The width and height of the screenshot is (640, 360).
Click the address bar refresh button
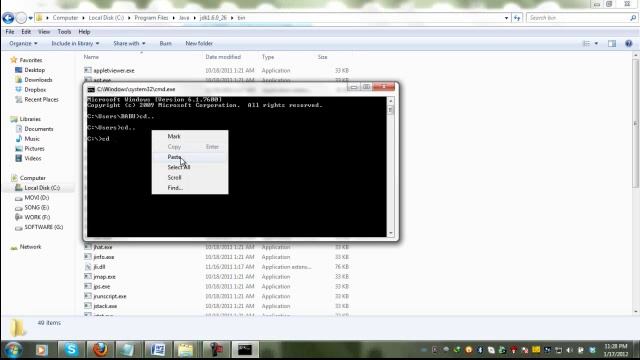tap(517, 18)
